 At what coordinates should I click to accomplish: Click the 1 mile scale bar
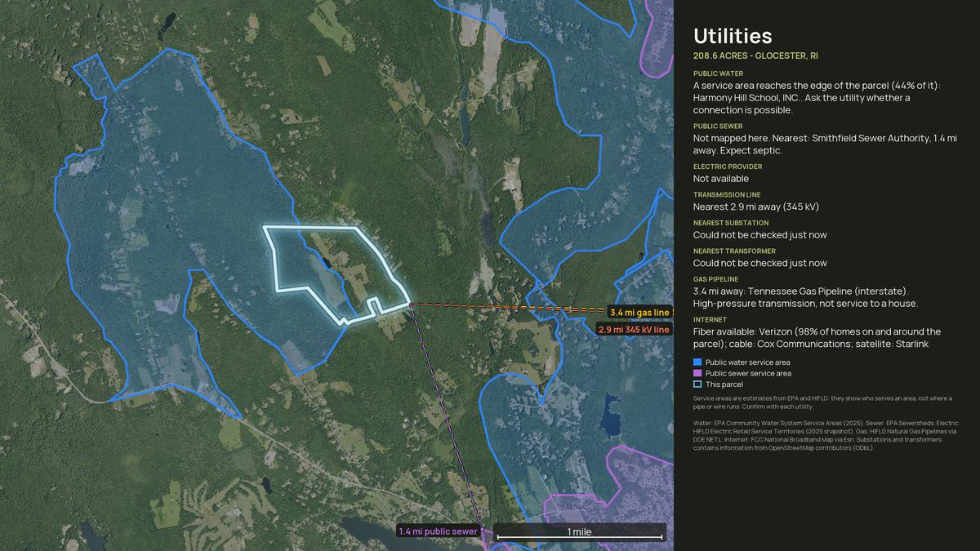[580, 532]
